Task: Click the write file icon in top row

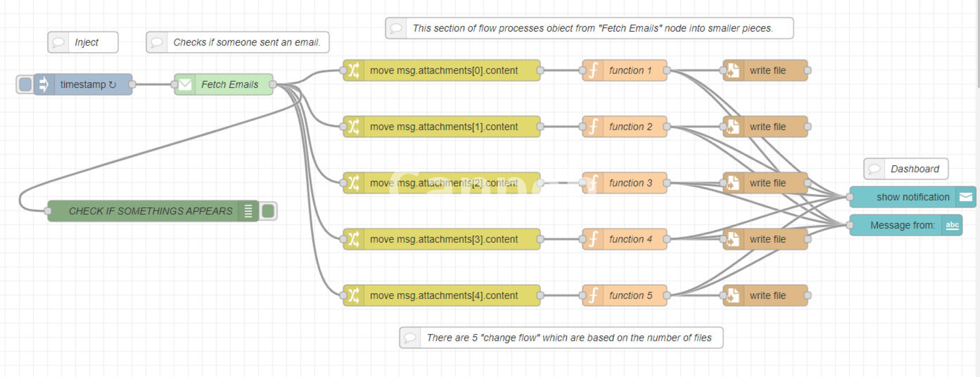Action: 733,70
